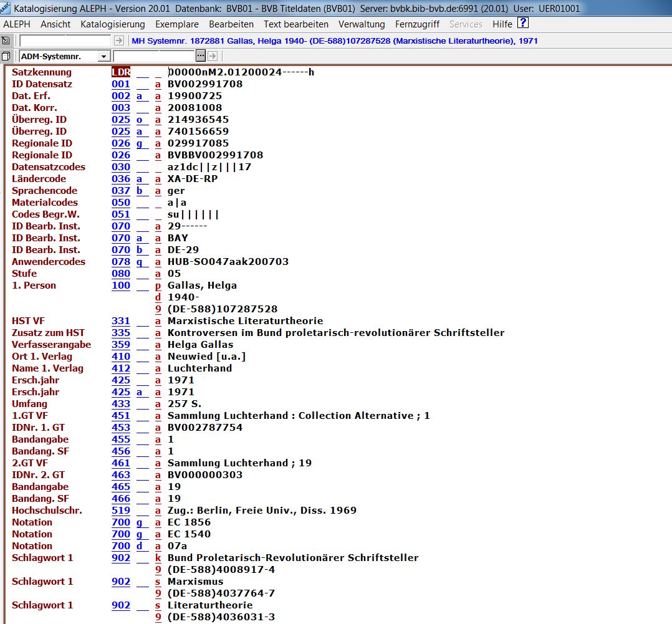Open the Fernzugriff menu

point(417,24)
